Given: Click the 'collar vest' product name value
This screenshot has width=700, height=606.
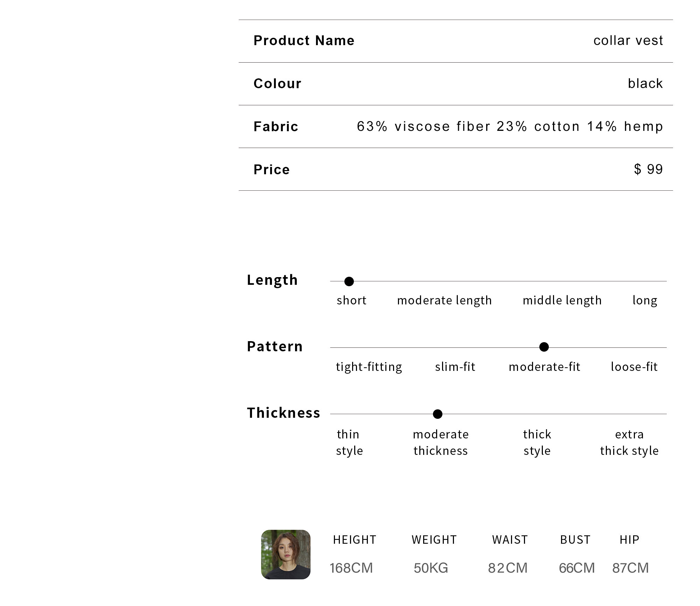Looking at the screenshot, I should coord(628,41).
